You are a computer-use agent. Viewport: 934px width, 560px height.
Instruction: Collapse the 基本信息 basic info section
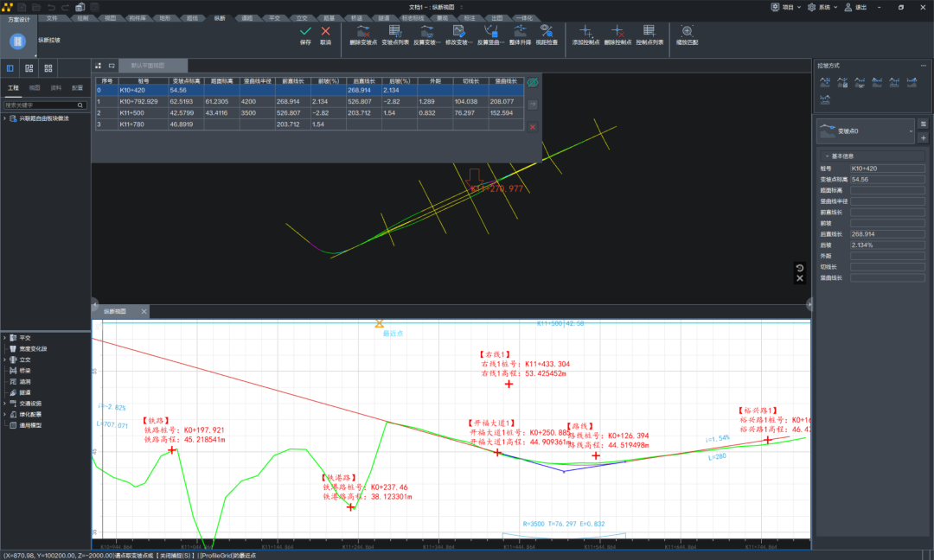[x=828, y=156]
